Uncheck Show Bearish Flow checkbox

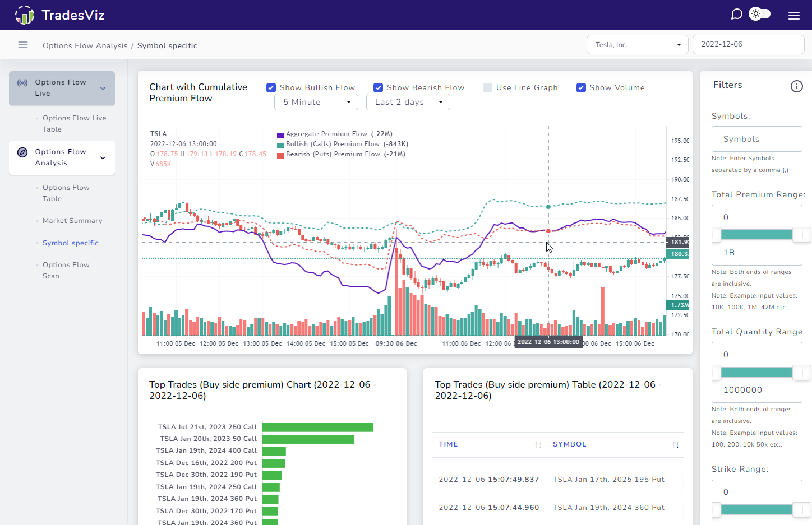[x=378, y=87]
